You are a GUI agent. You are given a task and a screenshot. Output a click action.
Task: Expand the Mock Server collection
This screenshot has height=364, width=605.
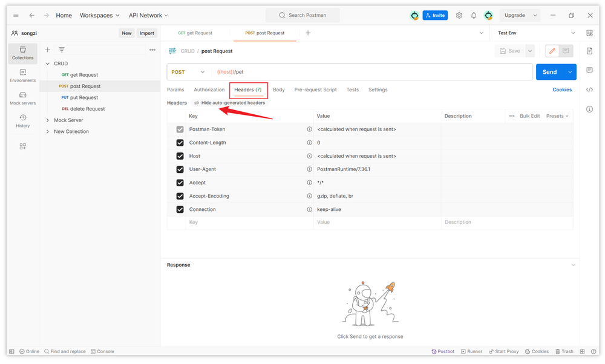48,120
